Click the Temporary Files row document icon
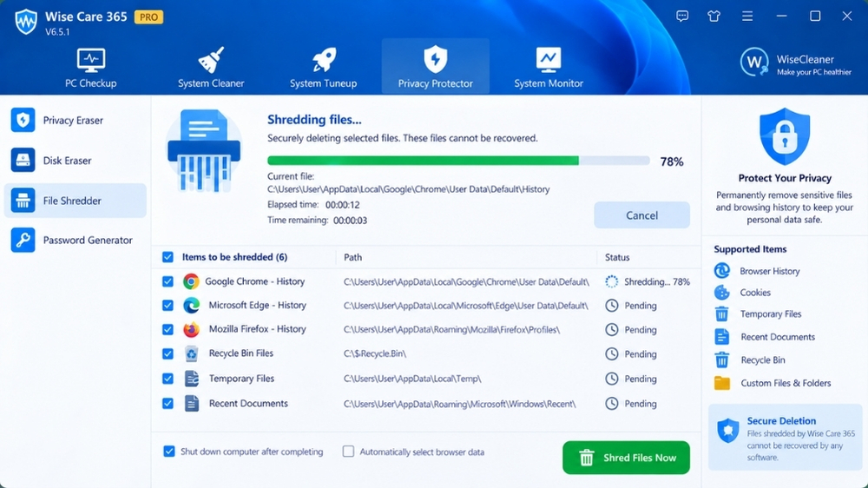 192,379
